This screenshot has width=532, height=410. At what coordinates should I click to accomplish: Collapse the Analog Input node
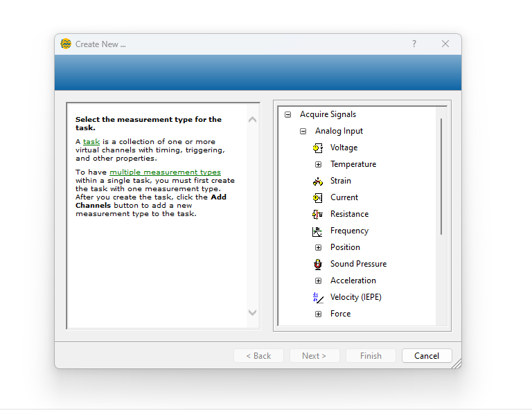pos(303,131)
